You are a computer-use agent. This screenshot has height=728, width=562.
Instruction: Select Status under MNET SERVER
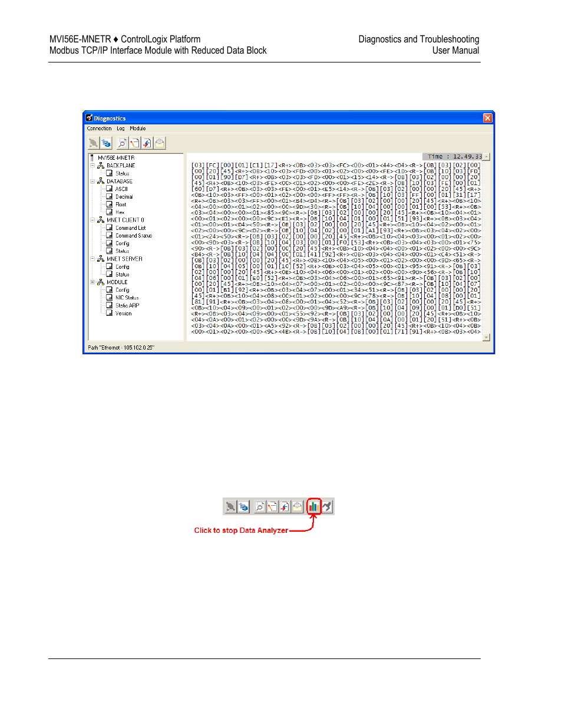click(123, 275)
